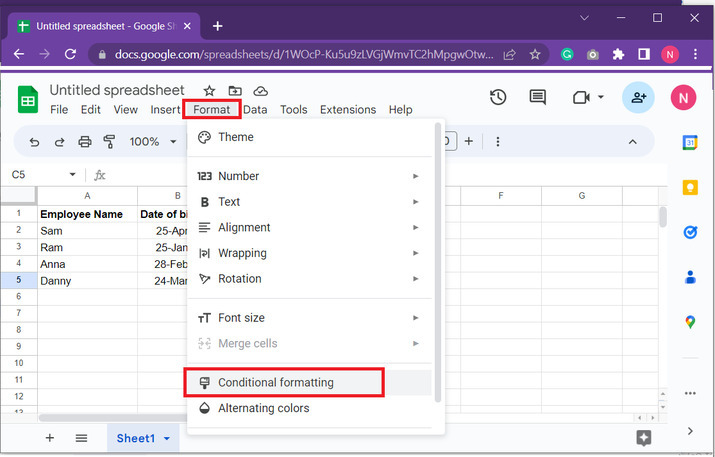715x457 pixels.
Task: Open more toolbar options three dots
Action: 497,142
